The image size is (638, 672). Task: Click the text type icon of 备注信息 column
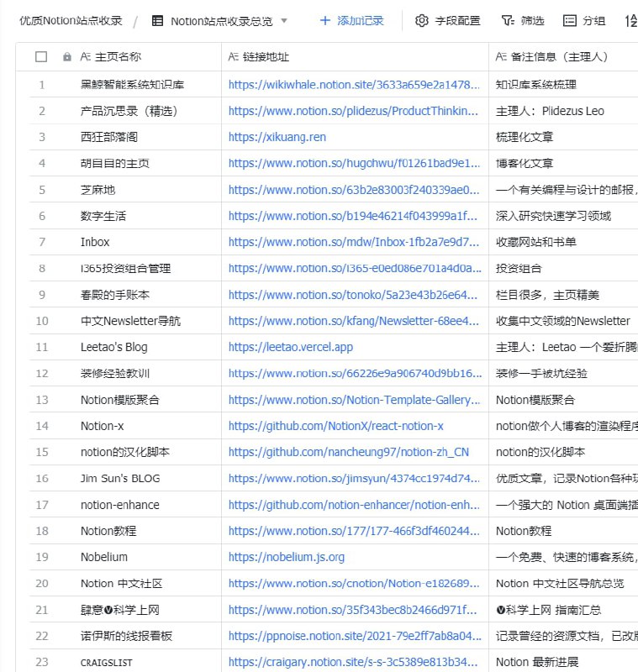pos(501,56)
